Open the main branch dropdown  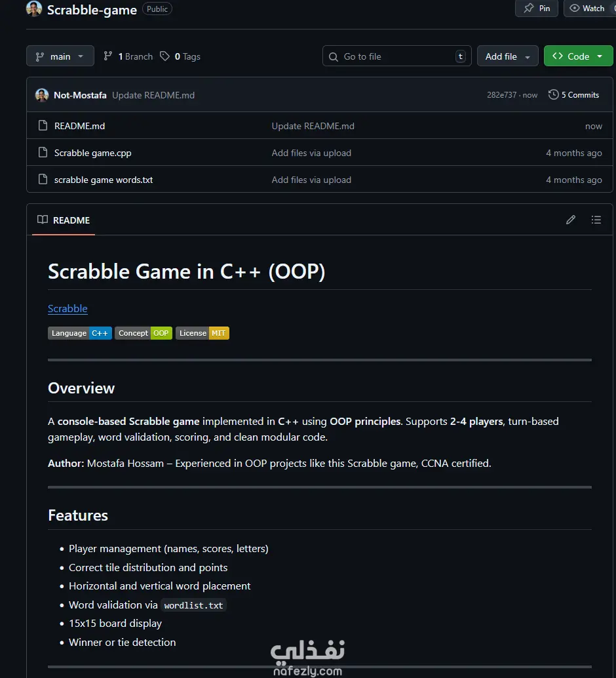tap(60, 56)
